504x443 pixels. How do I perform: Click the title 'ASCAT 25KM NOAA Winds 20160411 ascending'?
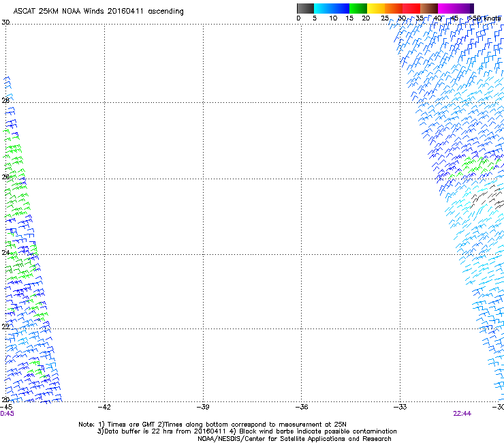click(98, 12)
